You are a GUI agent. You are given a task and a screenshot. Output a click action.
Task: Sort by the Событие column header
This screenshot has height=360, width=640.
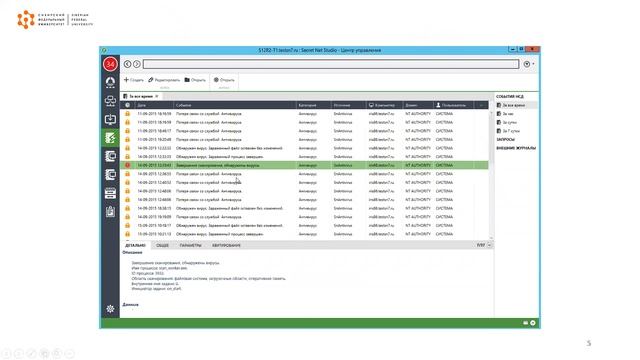(x=235, y=105)
